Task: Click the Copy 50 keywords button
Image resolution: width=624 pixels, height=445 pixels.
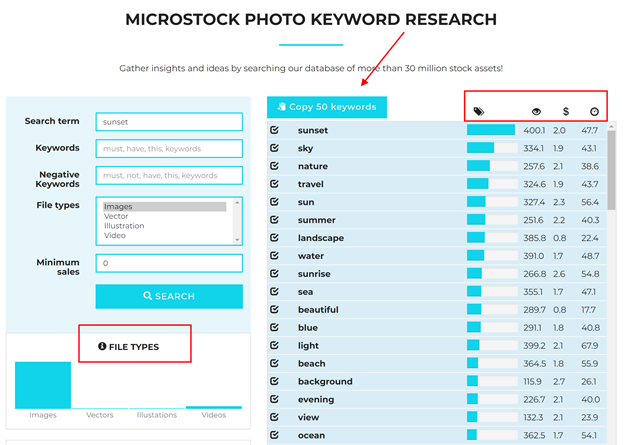Action: pyautogui.click(x=327, y=107)
